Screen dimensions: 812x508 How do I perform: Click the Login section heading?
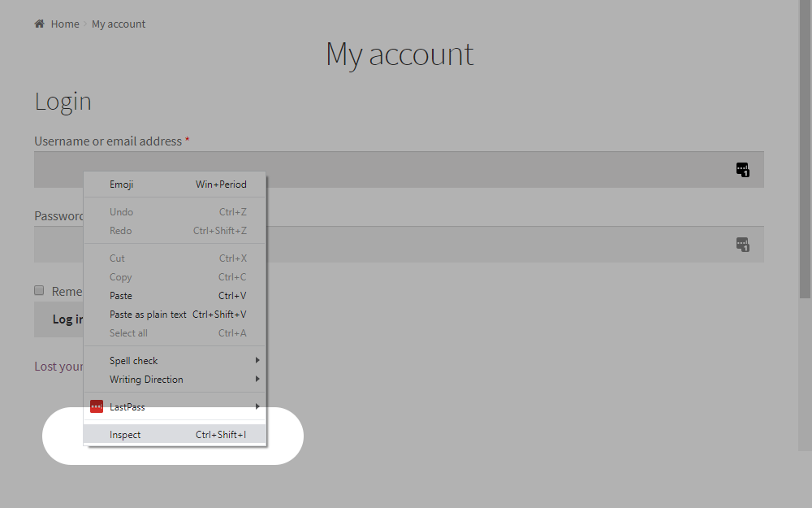63,101
